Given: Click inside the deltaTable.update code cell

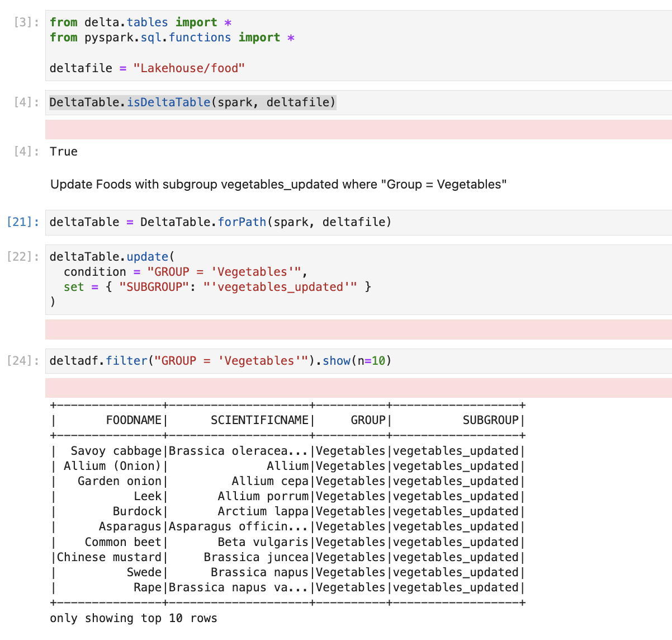Looking at the screenshot, I should [x=358, y=279].
